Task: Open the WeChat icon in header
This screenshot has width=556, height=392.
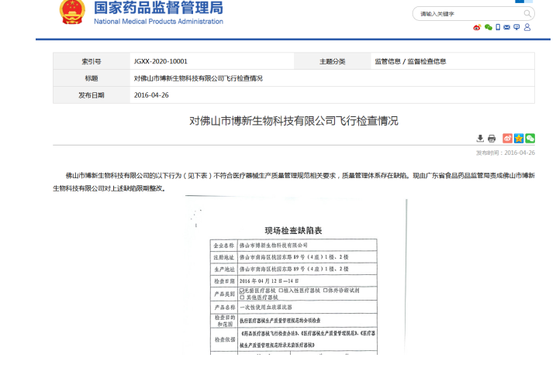Action: [x=488, y=27]
